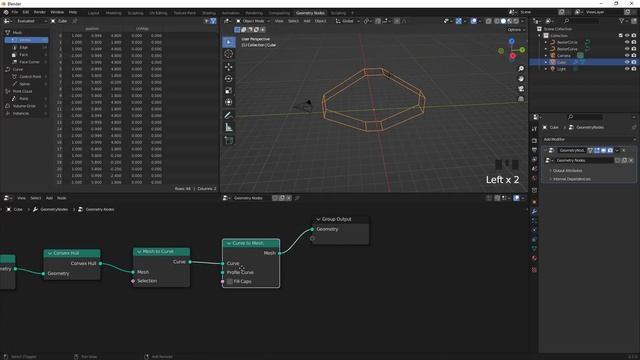This screenshot has width=640, height=360.
Task: Expand the Output Attributes panel
Action: coord(567,171)
